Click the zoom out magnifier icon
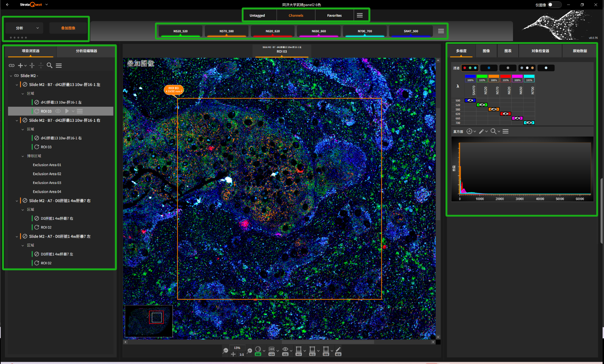The image size is (604, 364). [225, 350]
